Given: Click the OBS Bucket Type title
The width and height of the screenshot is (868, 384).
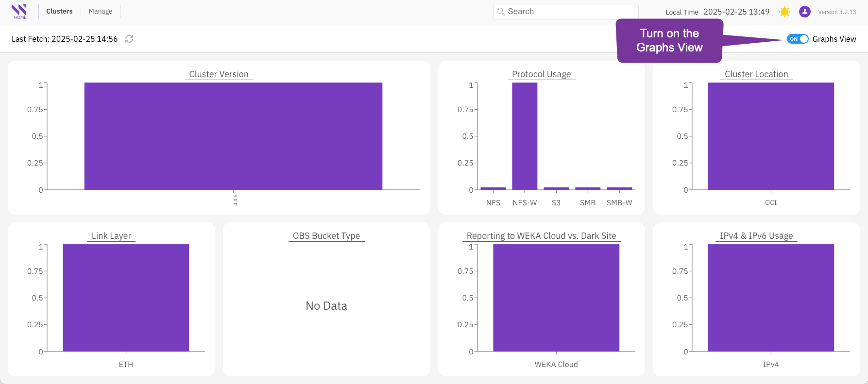Looking at the screenshot, I should click(x=326, y=236).
